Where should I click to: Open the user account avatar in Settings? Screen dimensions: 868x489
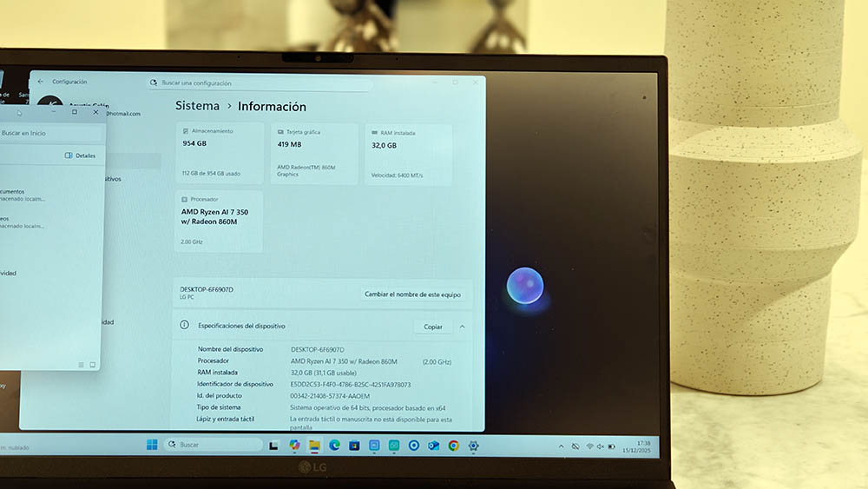click(49, 102)
